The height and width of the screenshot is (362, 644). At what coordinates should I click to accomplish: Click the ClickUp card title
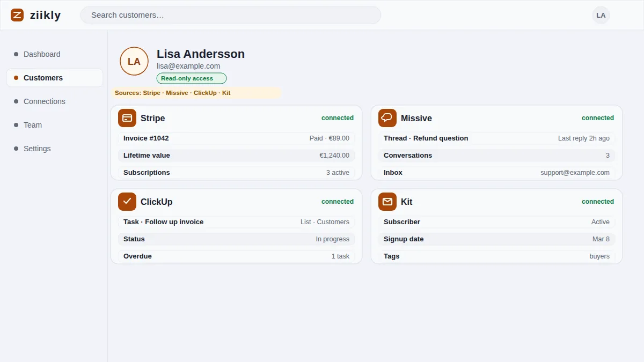click(x=157, y=202)
